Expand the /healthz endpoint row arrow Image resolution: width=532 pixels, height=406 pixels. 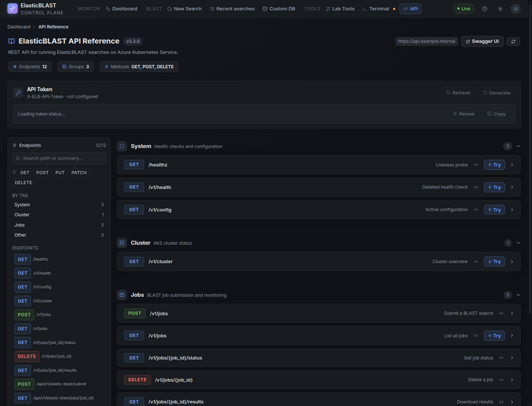click(512, 165)
